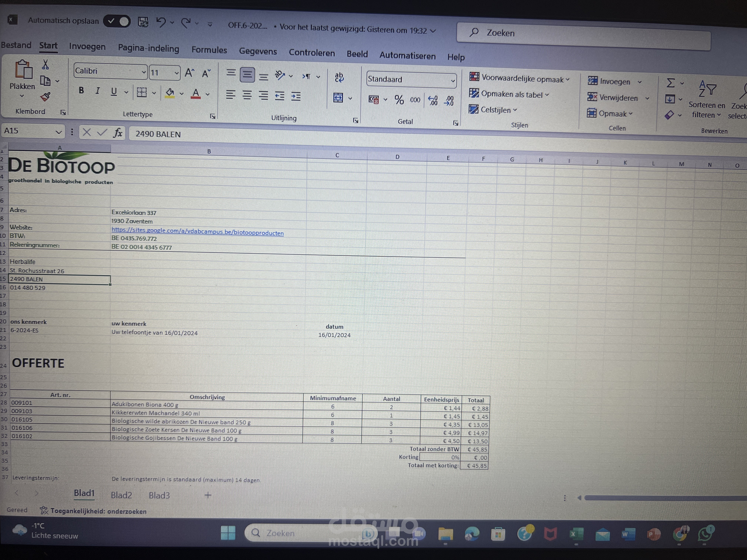This screenshot has height=560, width=747.
Task: Click the increase decimal icon
Action: point(433,101)
